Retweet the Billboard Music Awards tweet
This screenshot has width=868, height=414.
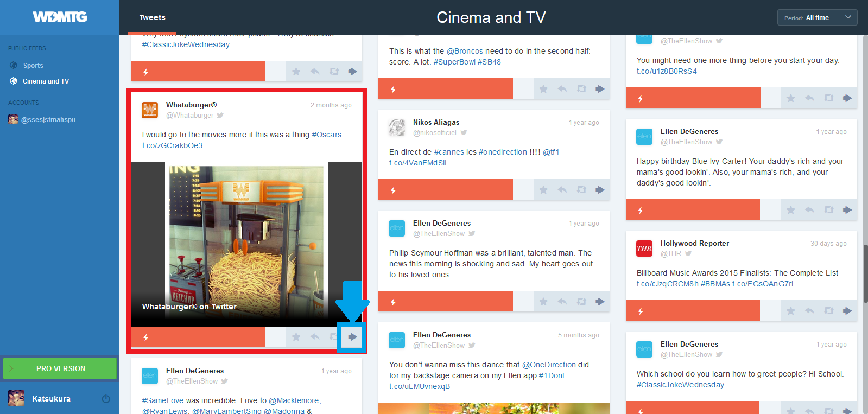[829, 310]
